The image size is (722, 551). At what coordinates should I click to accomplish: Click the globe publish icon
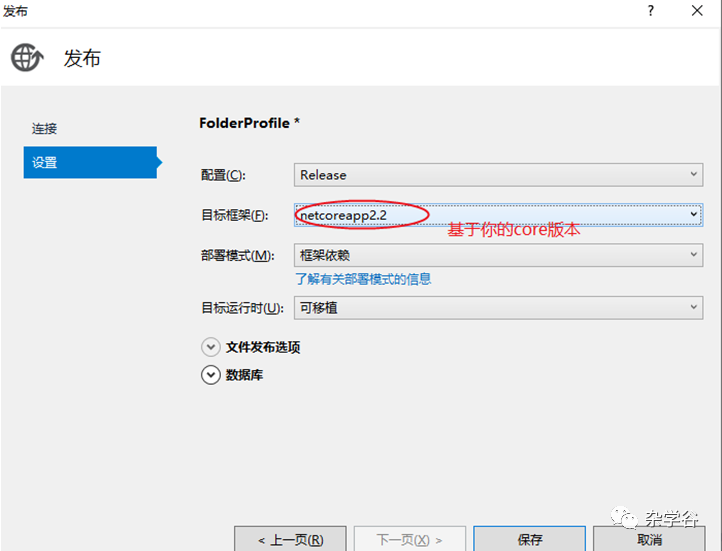(x=27, y=58)
